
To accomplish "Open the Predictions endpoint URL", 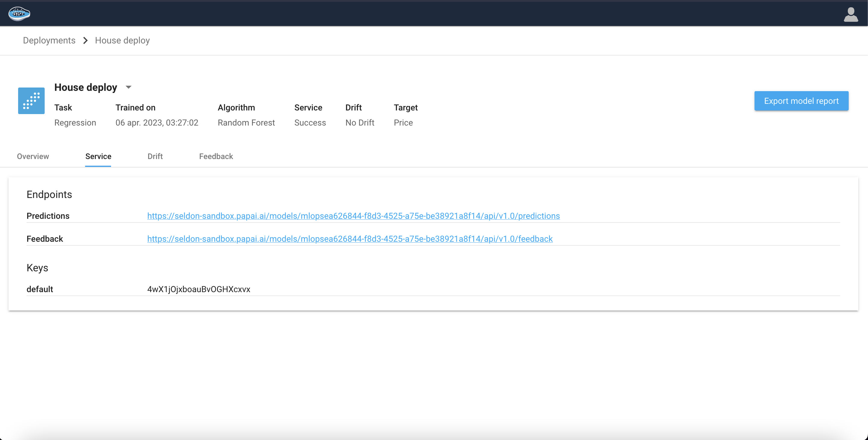I will [353, 215].
